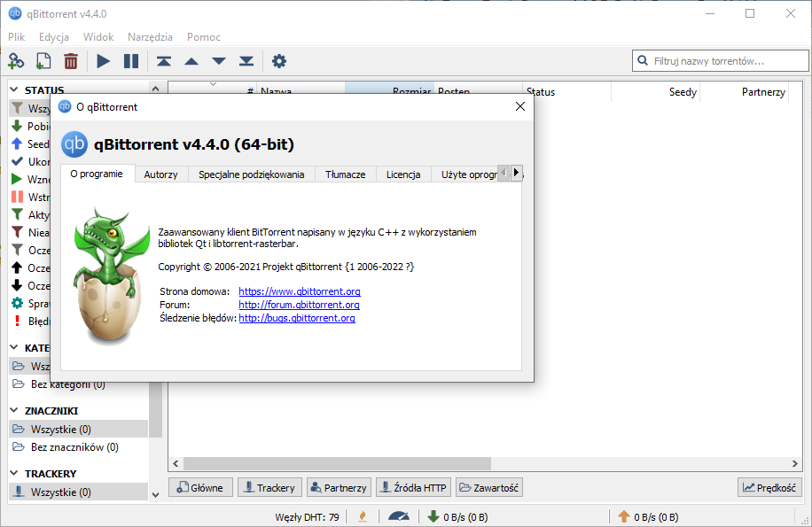Screen dimensions: 812x527
Task: Open the Edycja menu
Action: (x=54, y=36)
